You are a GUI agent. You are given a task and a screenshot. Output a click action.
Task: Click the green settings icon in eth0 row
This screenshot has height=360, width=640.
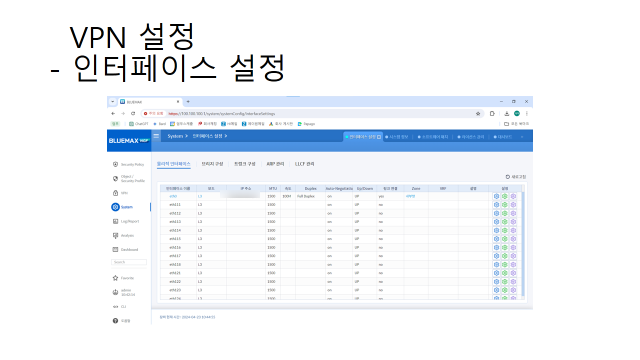pyautogui.click(x=505, y=196)
